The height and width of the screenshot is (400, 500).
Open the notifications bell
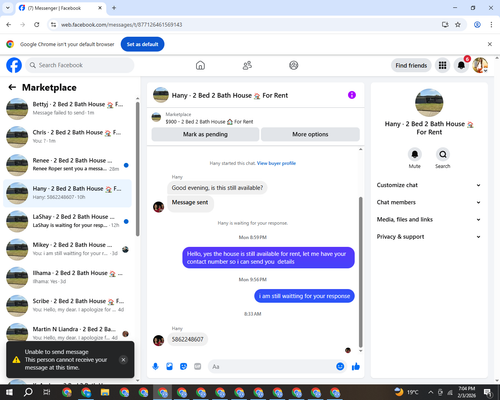click(x=461, y=65)
